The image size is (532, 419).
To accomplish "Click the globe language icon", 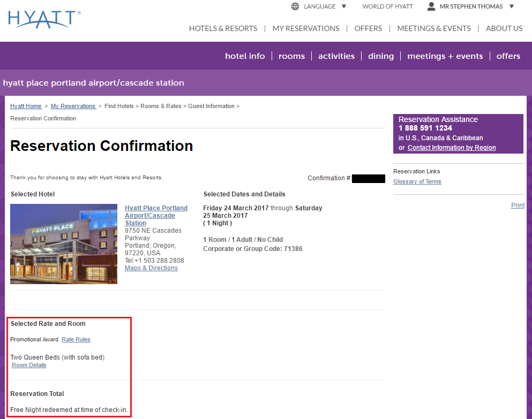I will (295, 6).
